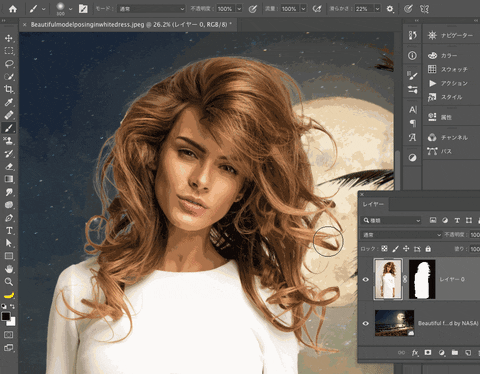Toggle Quick Mask mode icon in toolbox

click(x=9, y=335)
